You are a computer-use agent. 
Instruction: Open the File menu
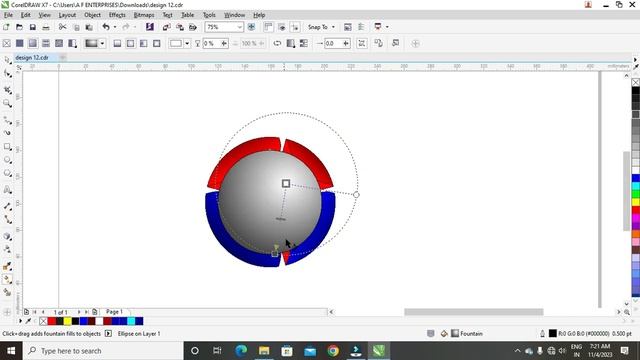(x=8, y=15)
